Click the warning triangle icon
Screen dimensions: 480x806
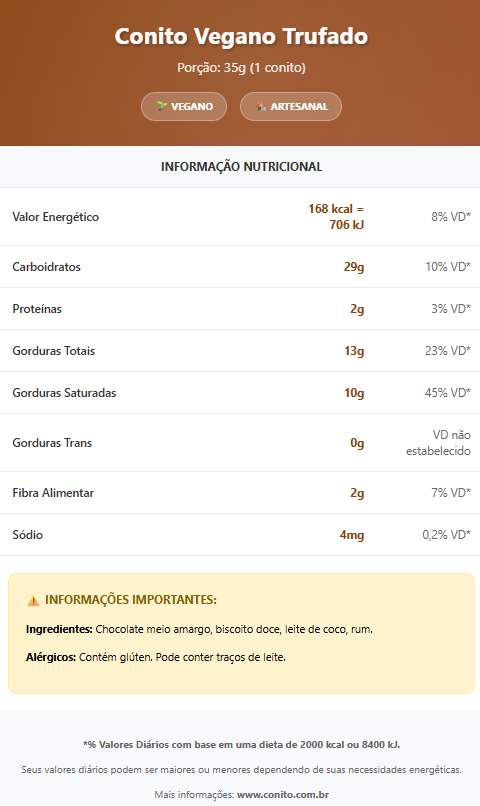point(33,600)
